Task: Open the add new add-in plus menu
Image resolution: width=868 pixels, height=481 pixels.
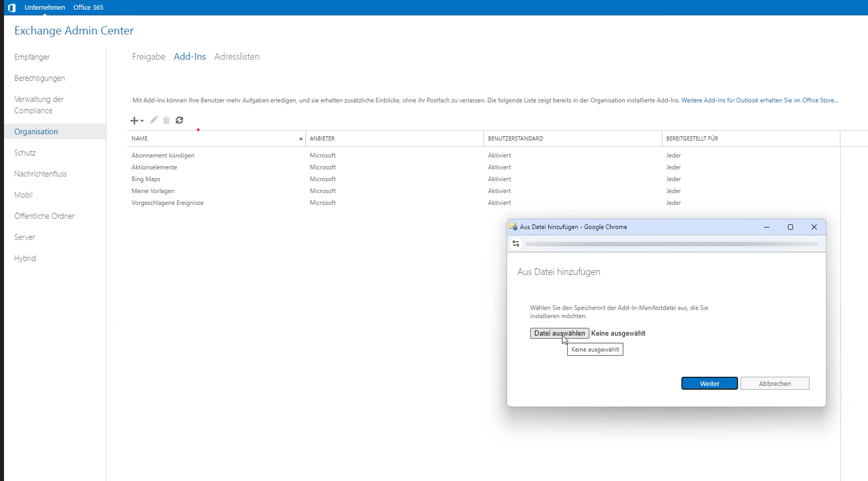Action: (x=137, y=121)
